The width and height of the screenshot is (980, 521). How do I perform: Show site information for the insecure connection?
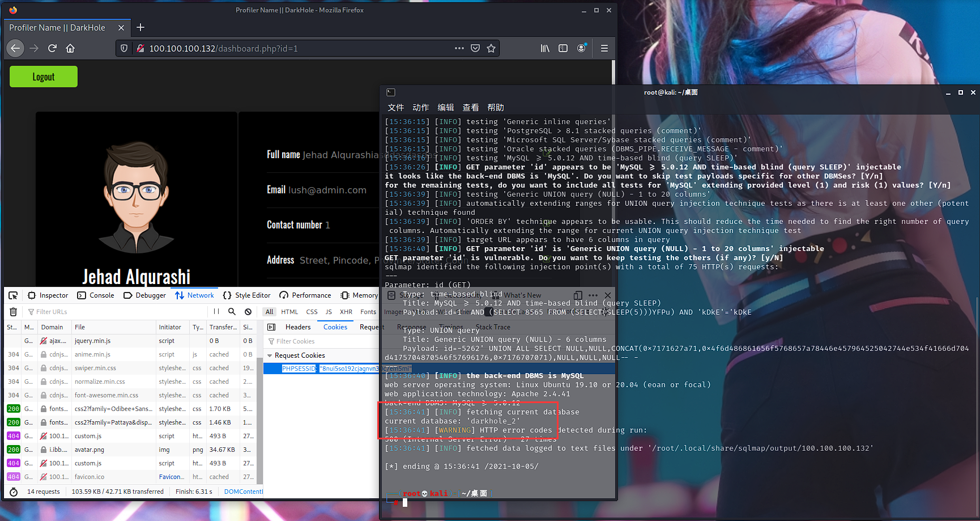(x=140, y=48)
